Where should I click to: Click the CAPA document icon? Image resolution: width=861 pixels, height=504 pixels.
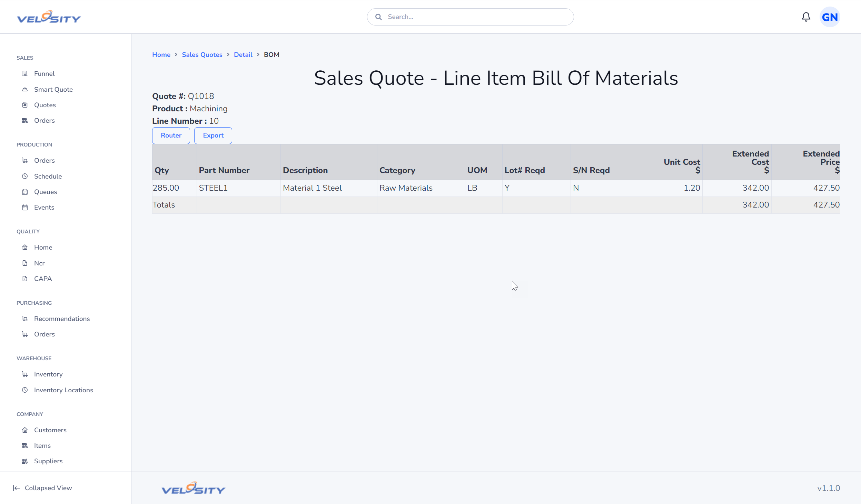(25, 279)
